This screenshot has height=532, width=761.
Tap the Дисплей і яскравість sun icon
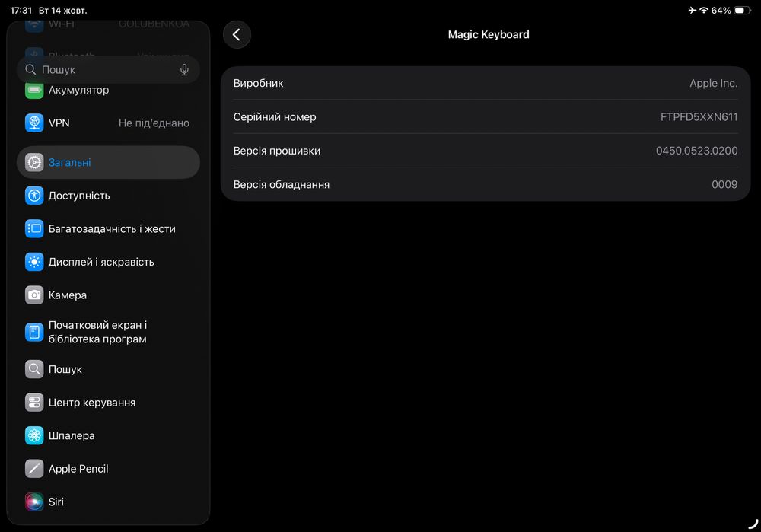[x=34, y=262]
